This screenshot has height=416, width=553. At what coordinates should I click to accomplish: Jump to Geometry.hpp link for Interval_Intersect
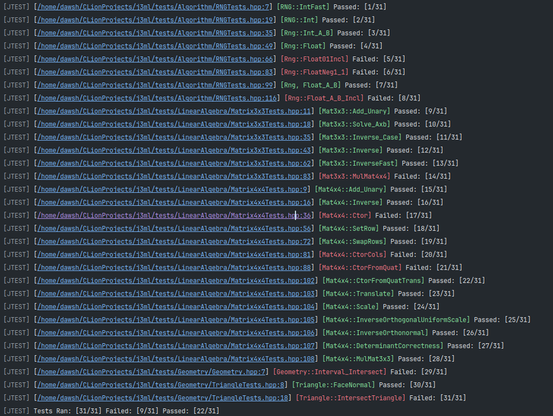(x=152, y=372)
